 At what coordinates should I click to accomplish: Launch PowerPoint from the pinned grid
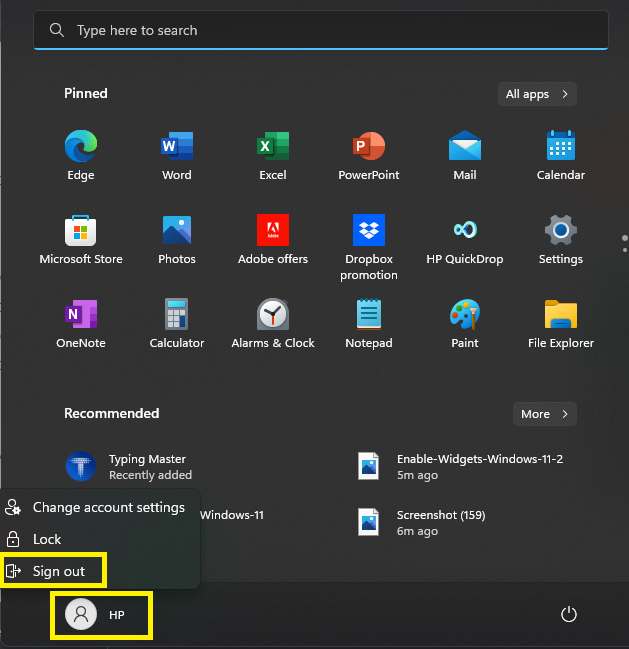368,148
